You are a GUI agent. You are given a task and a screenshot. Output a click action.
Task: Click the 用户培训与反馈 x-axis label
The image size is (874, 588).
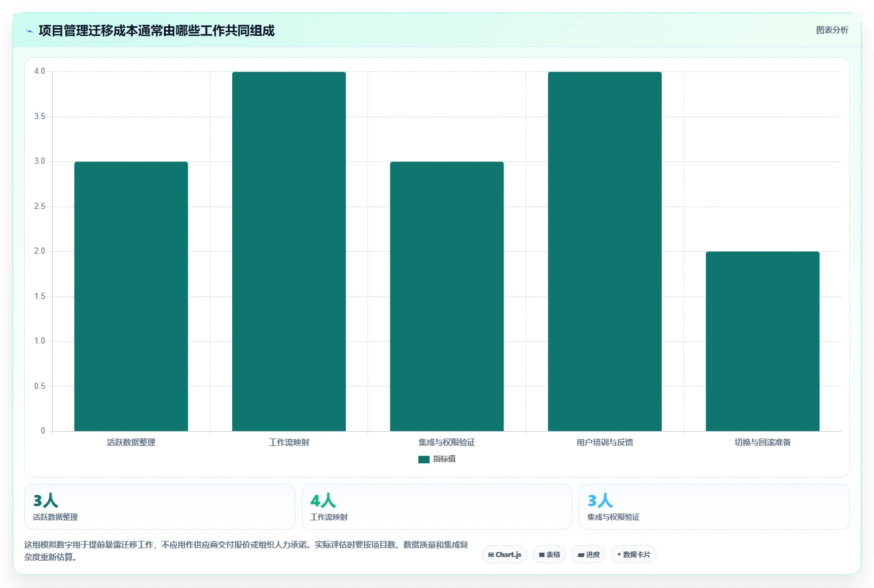[605, 442]
